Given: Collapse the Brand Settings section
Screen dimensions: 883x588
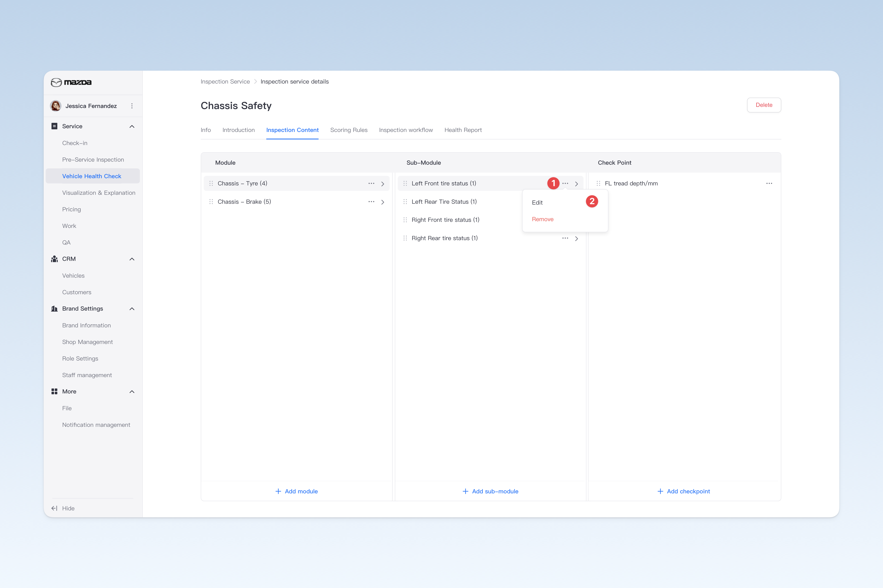Looking at the screenshot, I should (132, 309).
